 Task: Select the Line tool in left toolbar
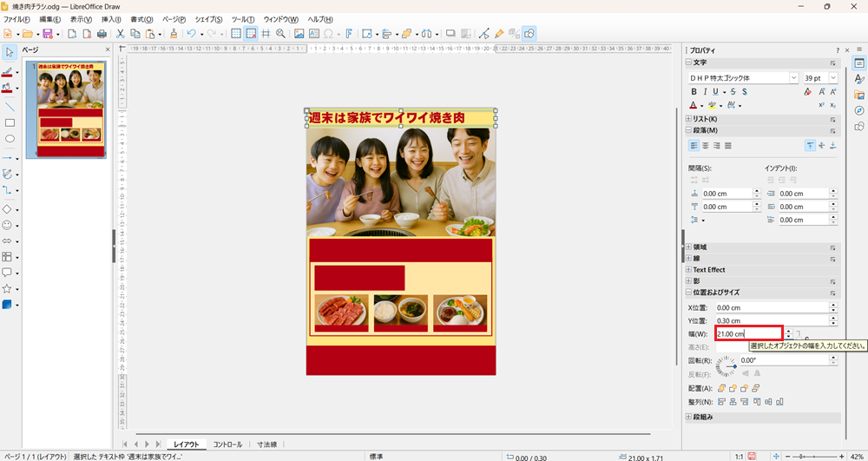pyautogui.click(x=10, y=107)
